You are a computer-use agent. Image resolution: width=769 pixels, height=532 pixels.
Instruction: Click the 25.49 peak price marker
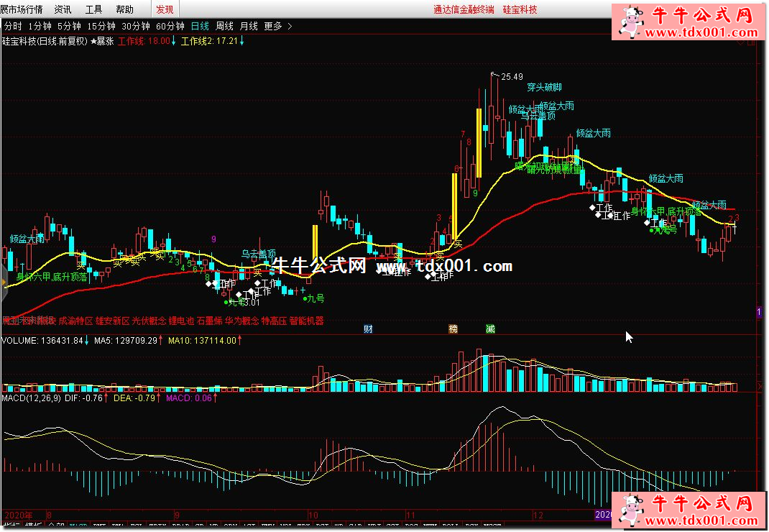click(x=512, y=76)
